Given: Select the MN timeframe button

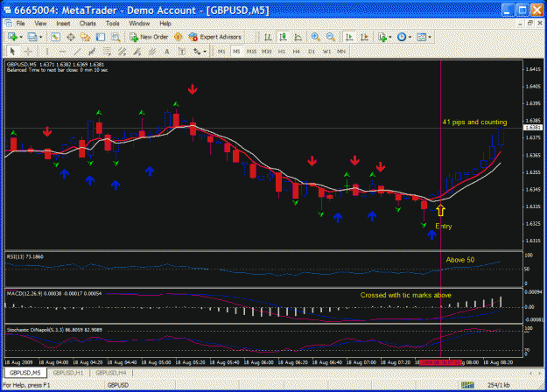Looking at the screenshot, I should pyautogui.click(x=341, y=52).
